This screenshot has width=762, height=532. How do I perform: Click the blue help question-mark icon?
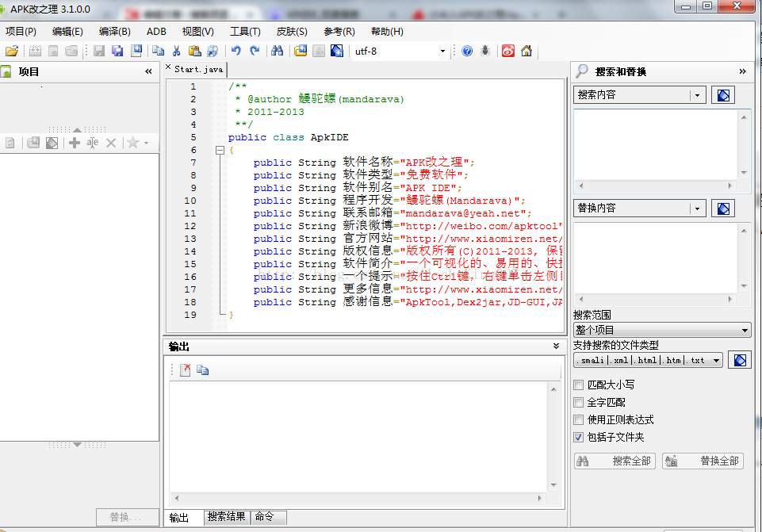pyautogui.click(x=467, y=51)
